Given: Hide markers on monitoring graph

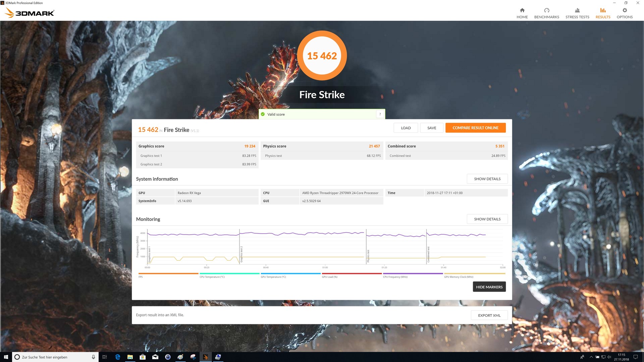Looking at the screenshot, I should tap(489, 287).
